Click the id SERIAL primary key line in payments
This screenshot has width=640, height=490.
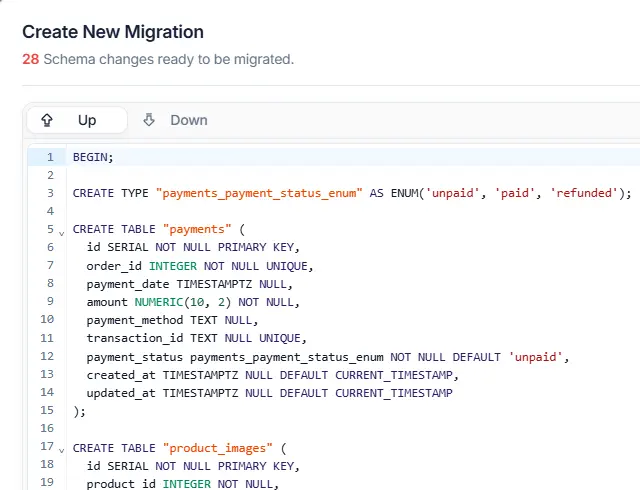point(193,247)
